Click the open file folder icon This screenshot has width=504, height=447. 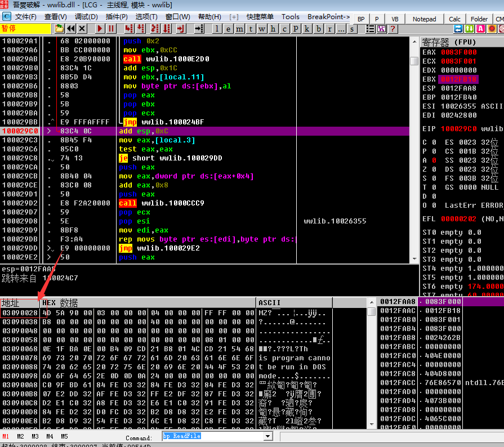59,29
